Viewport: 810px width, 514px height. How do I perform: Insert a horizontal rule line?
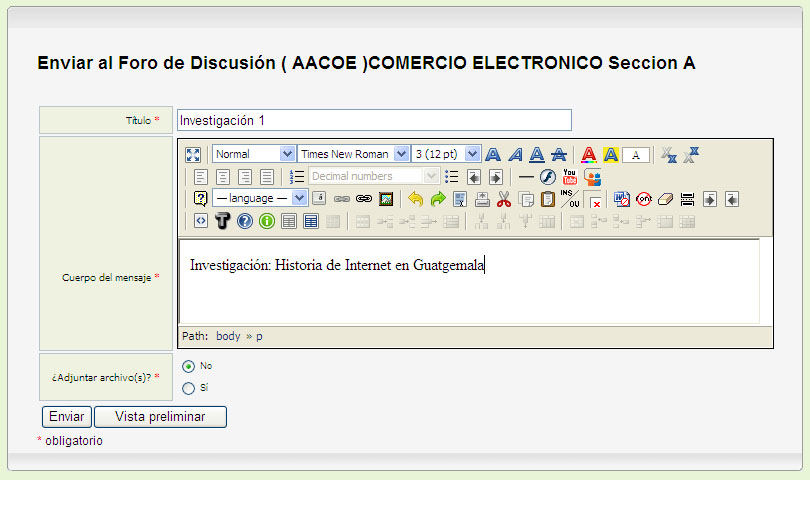click(526, 177)
